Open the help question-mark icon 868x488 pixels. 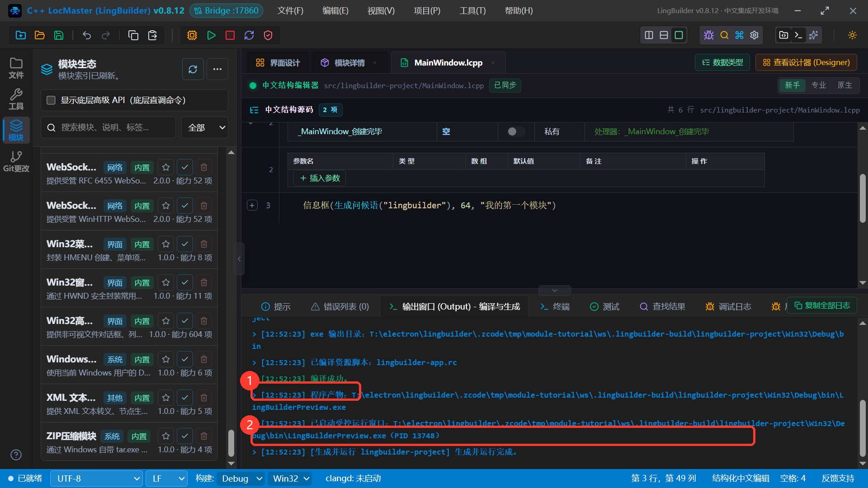pos(16,455)
